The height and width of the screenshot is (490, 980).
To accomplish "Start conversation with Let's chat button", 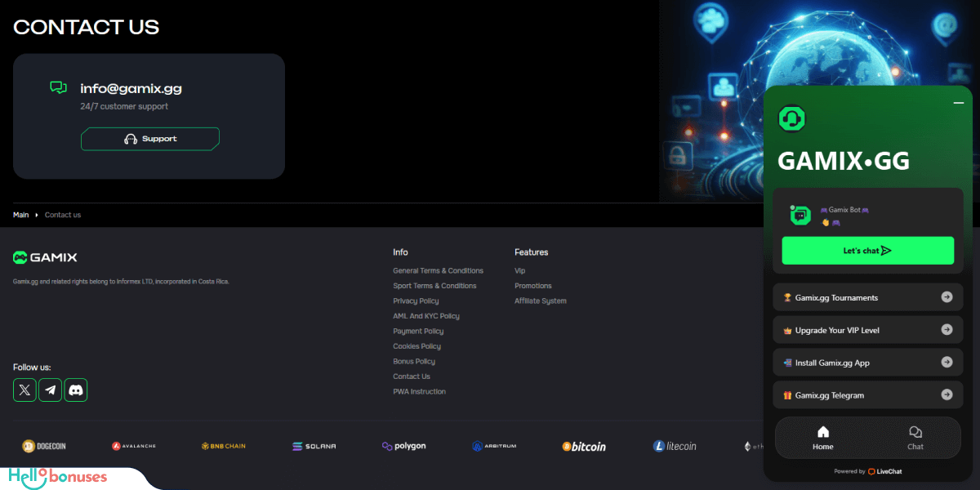I will click(x=867, y=251).
